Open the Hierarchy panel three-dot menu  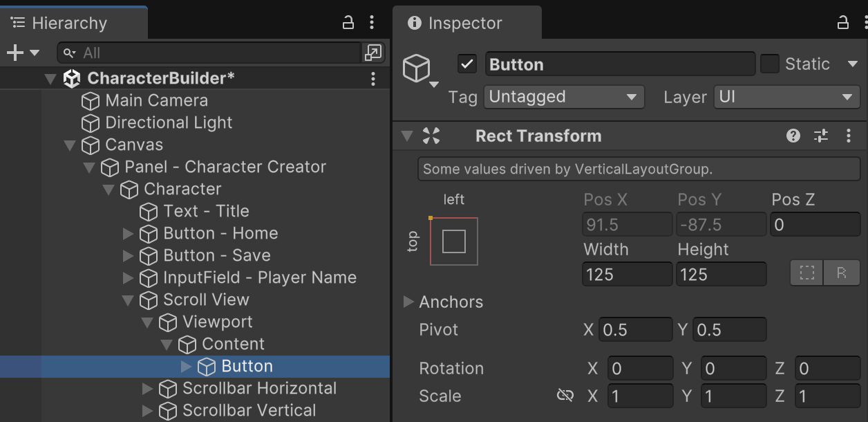tap(372, 22)
